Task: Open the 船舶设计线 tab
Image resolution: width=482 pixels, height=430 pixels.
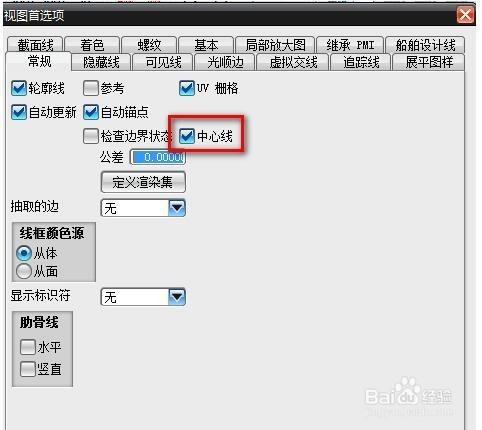Action: [x=425, y=45]
